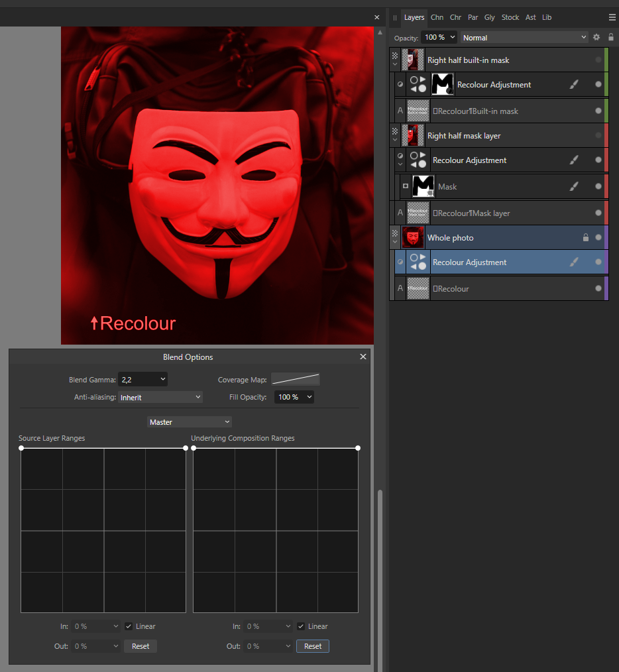Click the brush icon on selected Recolour Adjustment
The image size is (619, 672).
[x=574, y=262]
